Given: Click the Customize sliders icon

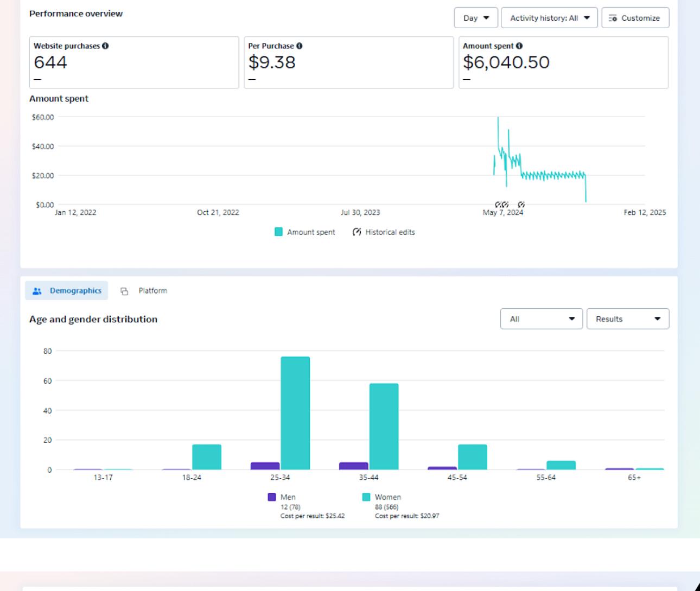Looking at the screenshot, I should click(613, 18).
